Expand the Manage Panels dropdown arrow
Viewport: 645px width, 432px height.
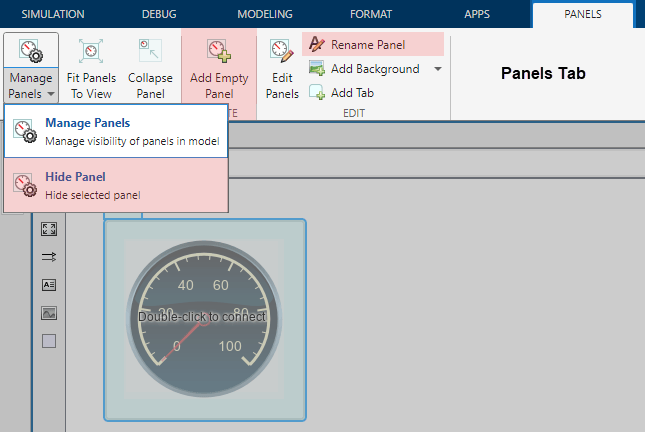coord(51,94)
